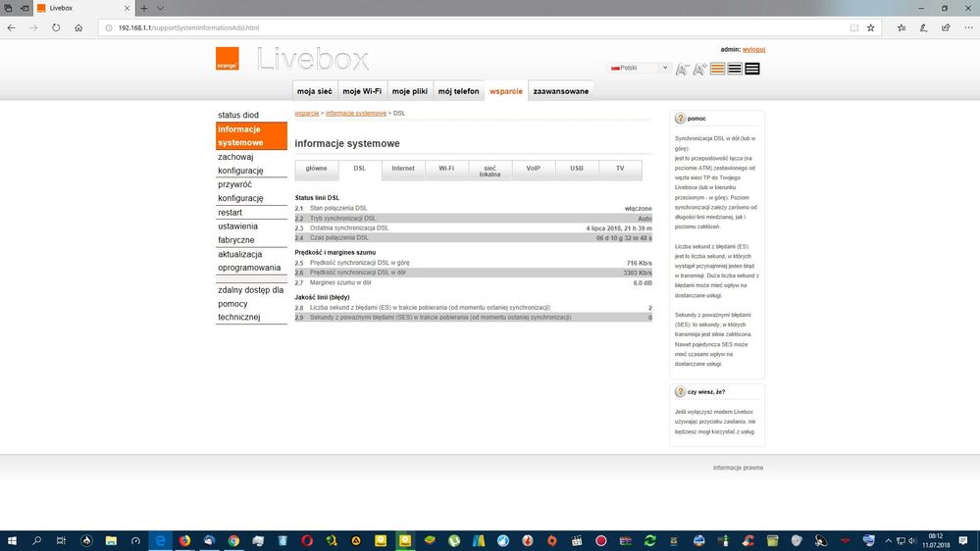Viewport: 980px width, 551px height.
Task: Open informacje systemowe in sidebar
Action: (x=251, y=135)
